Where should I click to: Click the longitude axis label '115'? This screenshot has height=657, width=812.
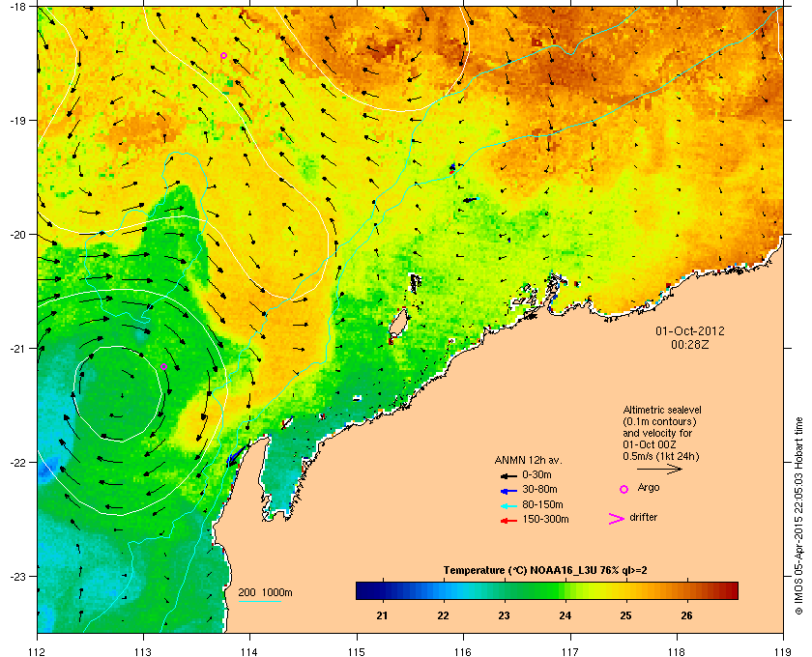point(357,652)
